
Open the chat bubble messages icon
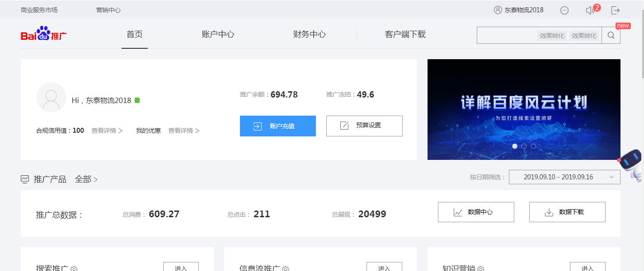point(564,10)
